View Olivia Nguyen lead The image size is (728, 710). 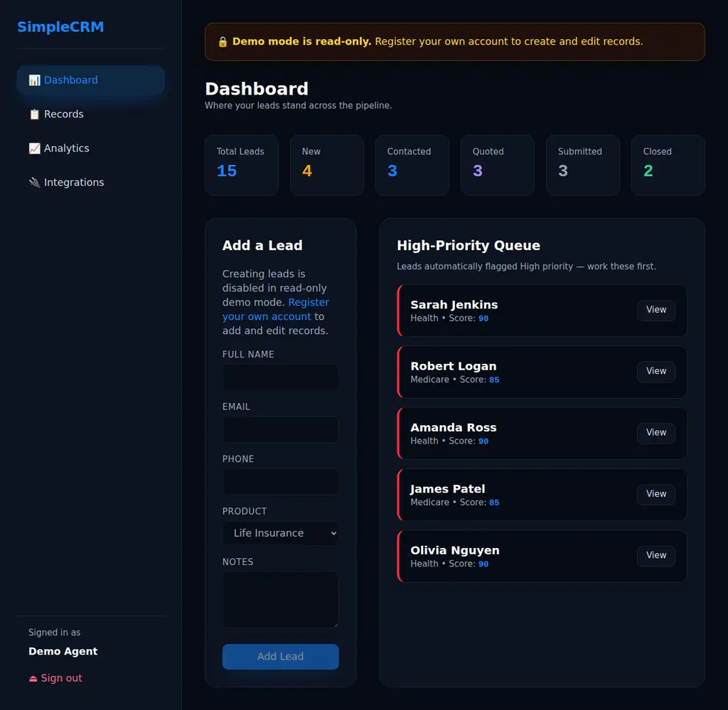tap(656, 556)
